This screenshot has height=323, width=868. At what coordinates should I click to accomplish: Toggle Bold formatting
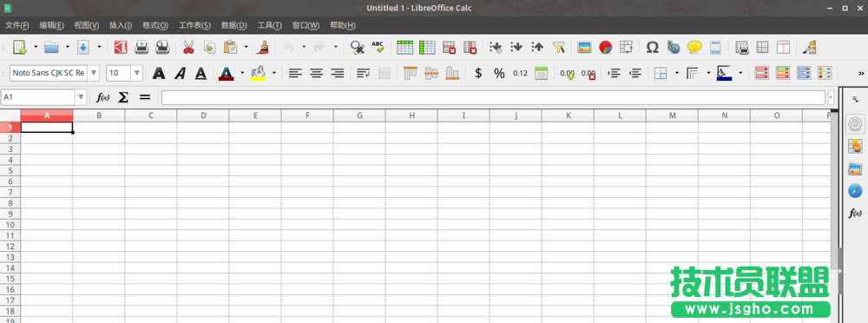point(159,73)
